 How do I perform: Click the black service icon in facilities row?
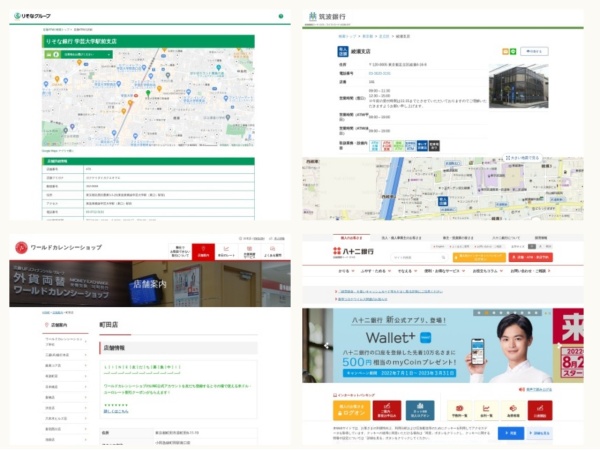click(434, 146)
